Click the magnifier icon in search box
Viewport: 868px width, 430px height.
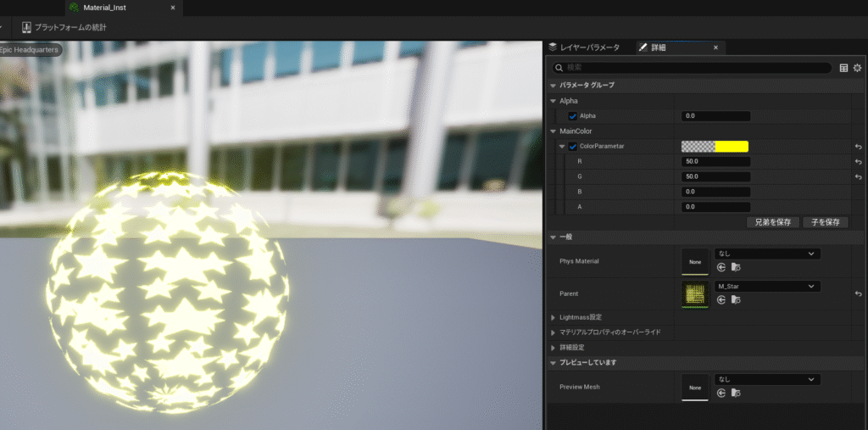[559, 68]
